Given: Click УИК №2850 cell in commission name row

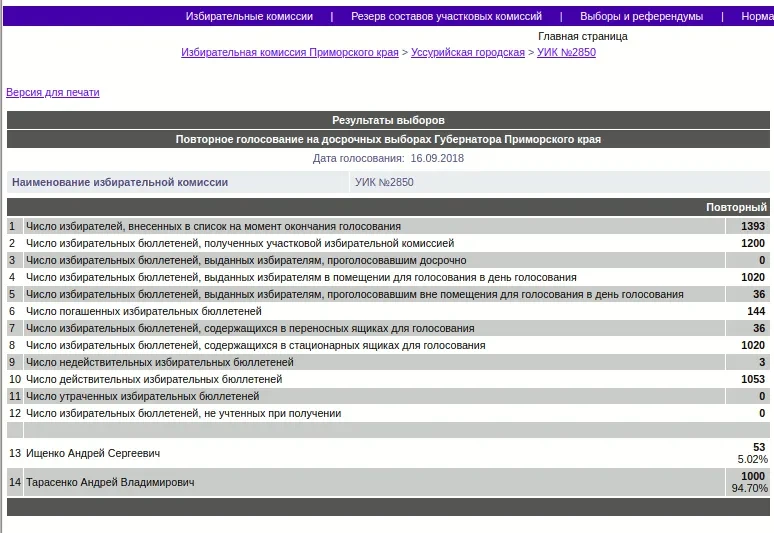Looking at the screenshot, I should pyautogui.click(x=384, y=182).
